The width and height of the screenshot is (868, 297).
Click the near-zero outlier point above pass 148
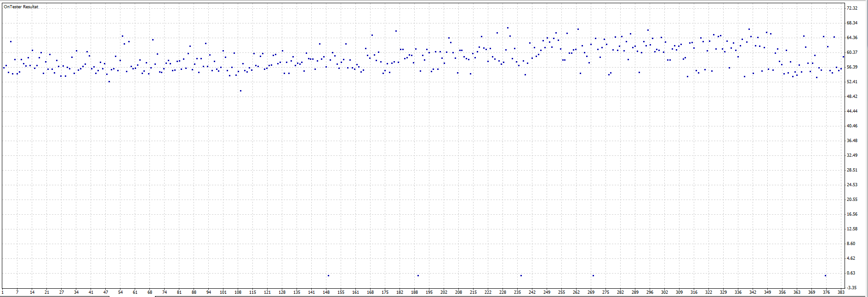click(328, 275)
